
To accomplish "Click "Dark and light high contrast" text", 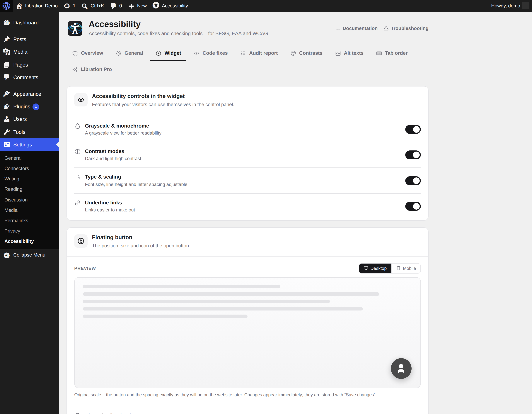I will (113, 159).
